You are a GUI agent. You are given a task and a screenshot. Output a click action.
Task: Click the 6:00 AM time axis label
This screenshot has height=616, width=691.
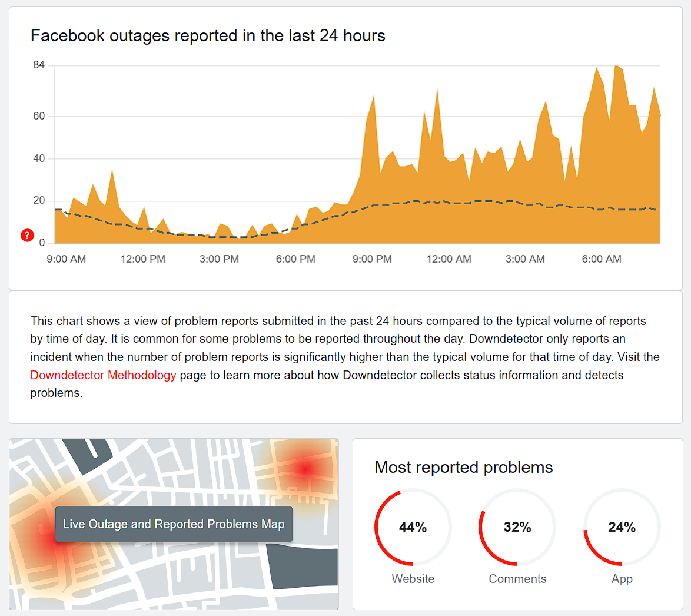602,259
